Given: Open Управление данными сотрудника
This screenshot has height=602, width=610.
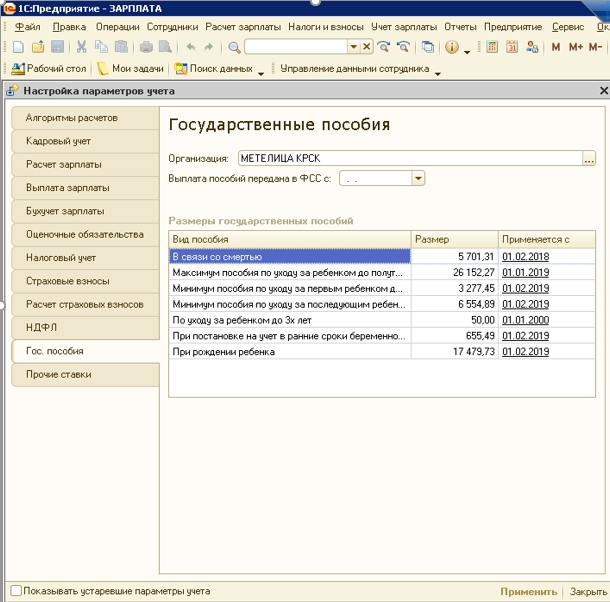Looking at the screenshot, I should coord(354,68).
